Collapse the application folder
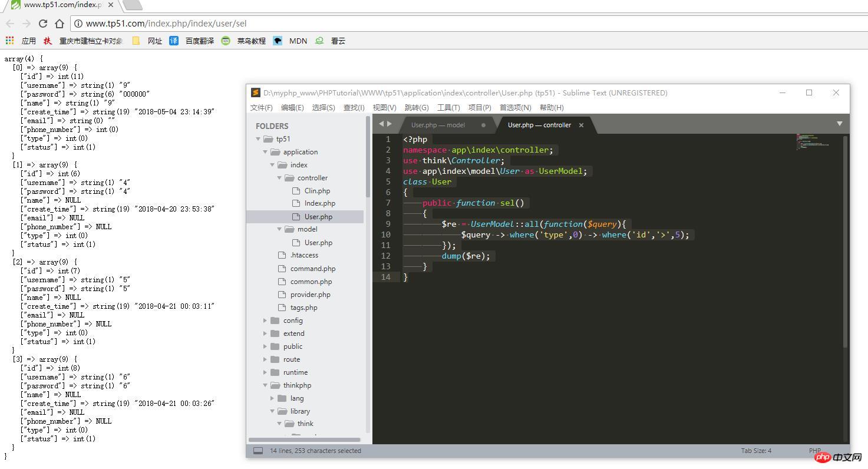 tap(265, 152)
